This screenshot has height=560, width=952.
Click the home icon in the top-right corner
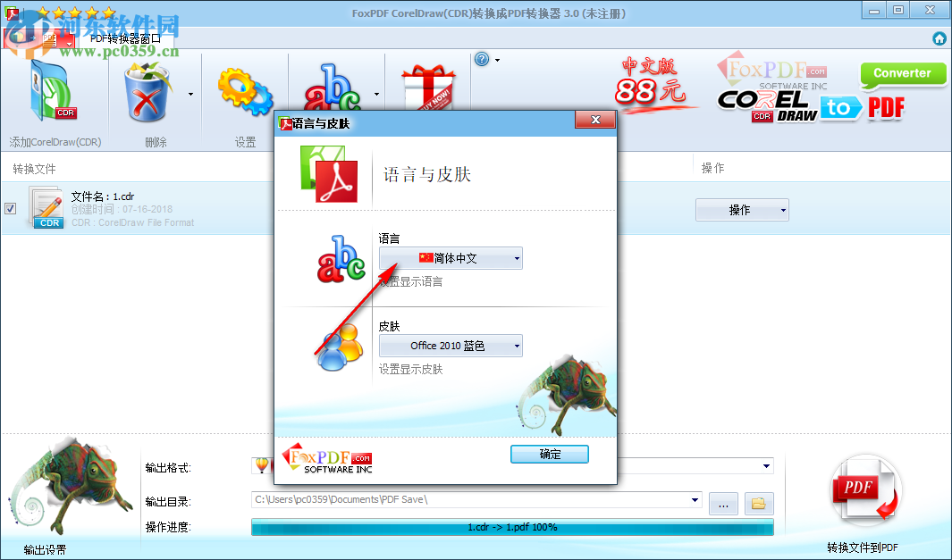939,38
